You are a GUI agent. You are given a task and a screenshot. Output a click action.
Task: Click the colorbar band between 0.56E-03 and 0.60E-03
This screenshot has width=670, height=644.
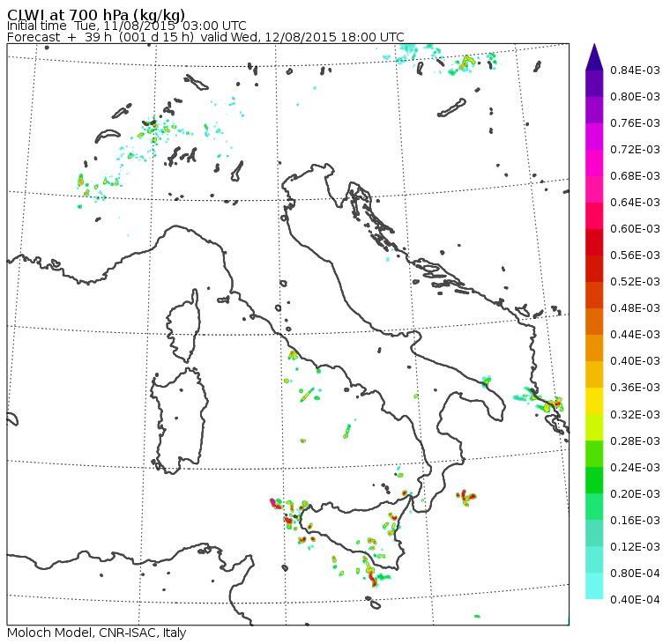pos(594,241)
